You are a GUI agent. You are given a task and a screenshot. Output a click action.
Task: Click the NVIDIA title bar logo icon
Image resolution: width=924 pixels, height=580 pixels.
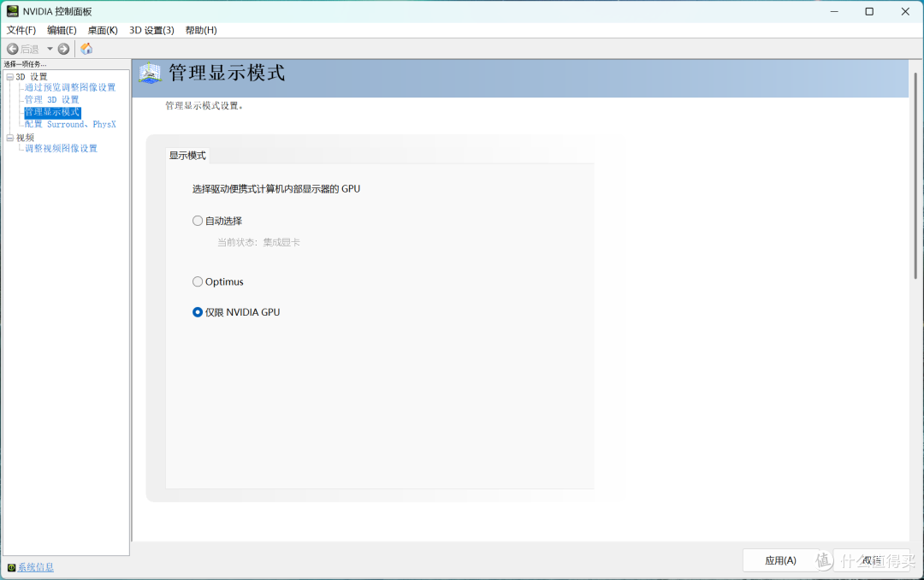[12, 11]
